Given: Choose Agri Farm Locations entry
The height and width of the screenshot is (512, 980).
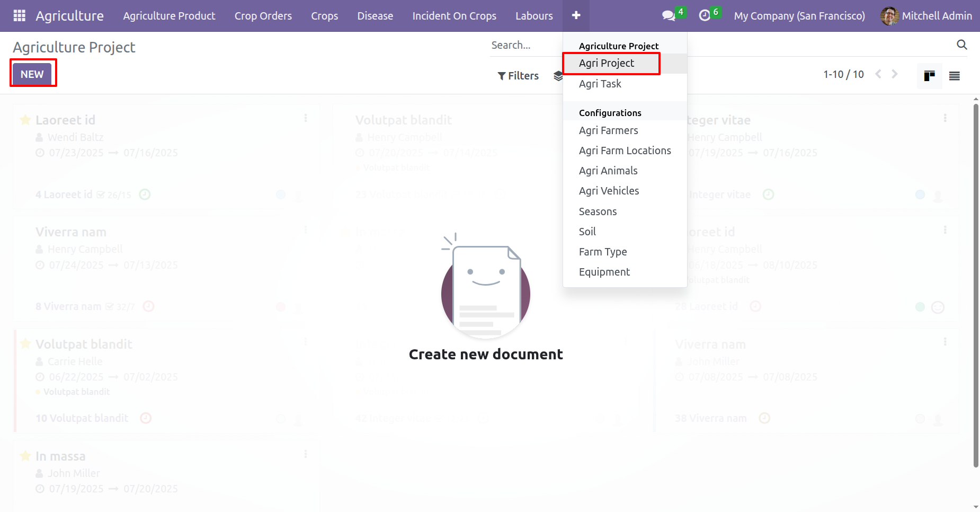Looking at the screenshot, I should 625,151.
